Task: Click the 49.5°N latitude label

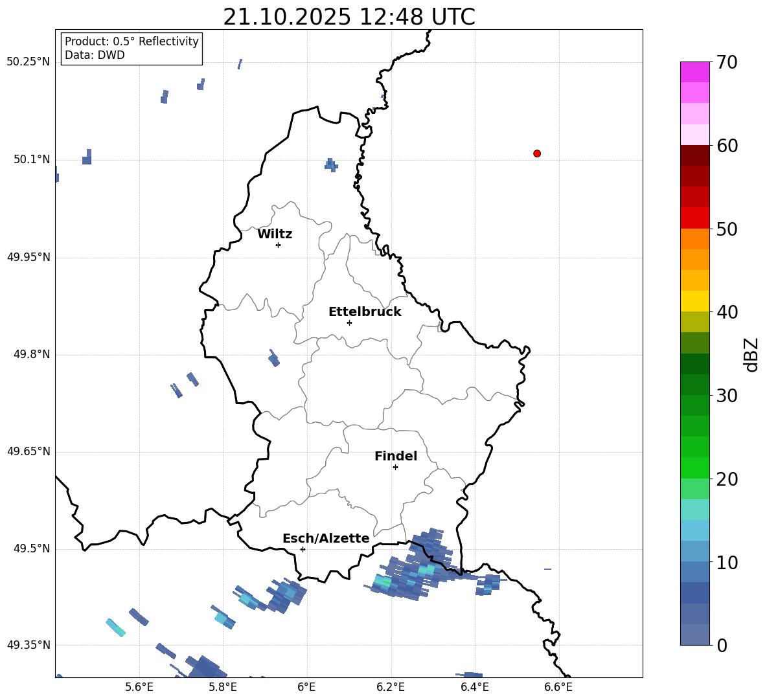Action: (32, 548)
